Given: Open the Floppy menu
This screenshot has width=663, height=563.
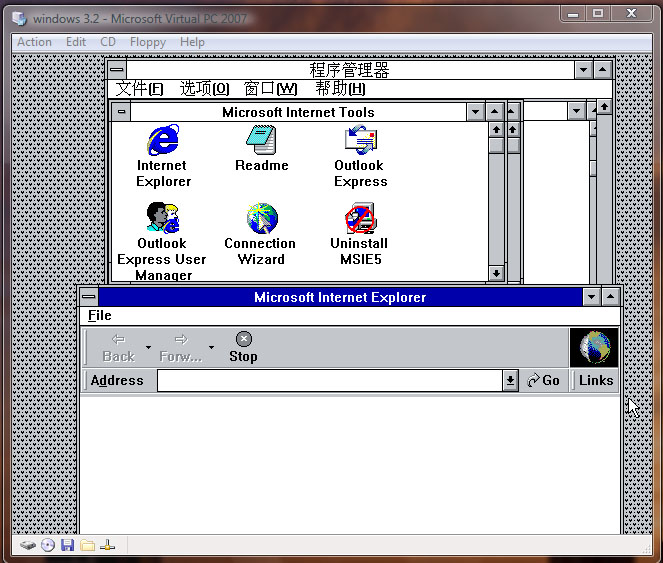Looking at the screenshot, I should (148, 42).
